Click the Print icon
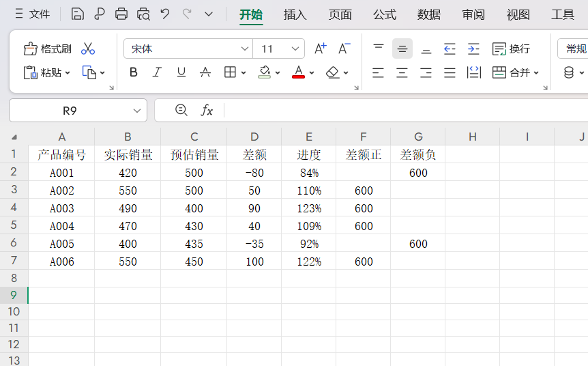Image resolution: width=588 pixels, height=366 pixels. pos(121,14)
